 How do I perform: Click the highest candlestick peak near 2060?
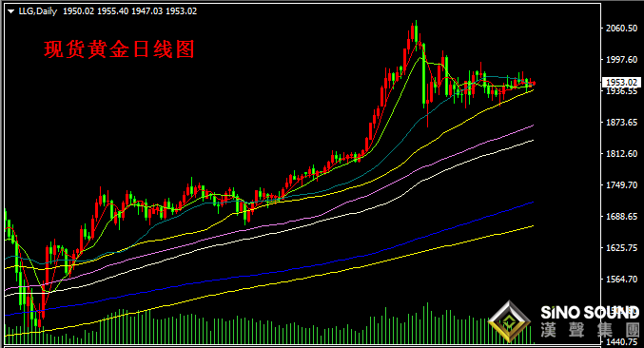pos(416,30)
